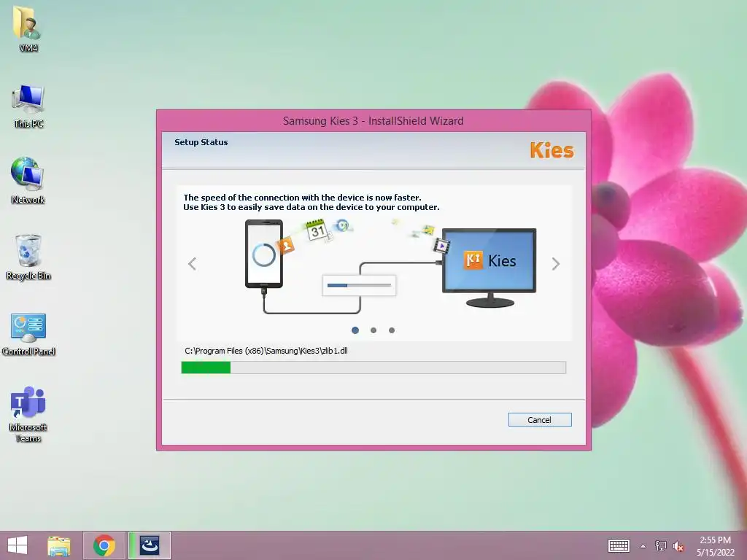Select the InstallShield installer taskbar icon
The height and width of the screenshot is (560, 747).
pyautogui.click(x=150, y=545)
